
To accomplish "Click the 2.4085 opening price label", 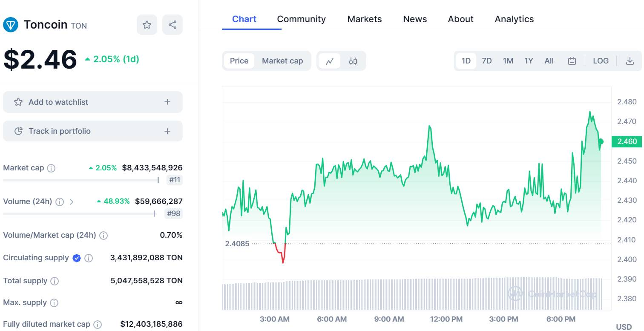I will pos(237,244).
